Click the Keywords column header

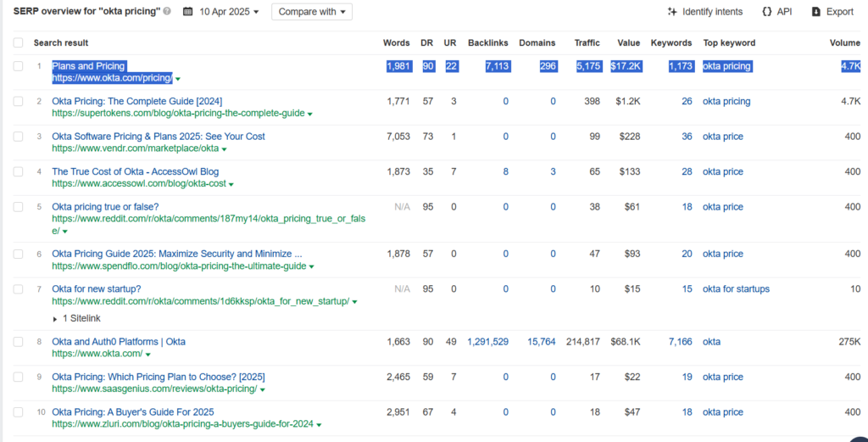click(671, 42)
